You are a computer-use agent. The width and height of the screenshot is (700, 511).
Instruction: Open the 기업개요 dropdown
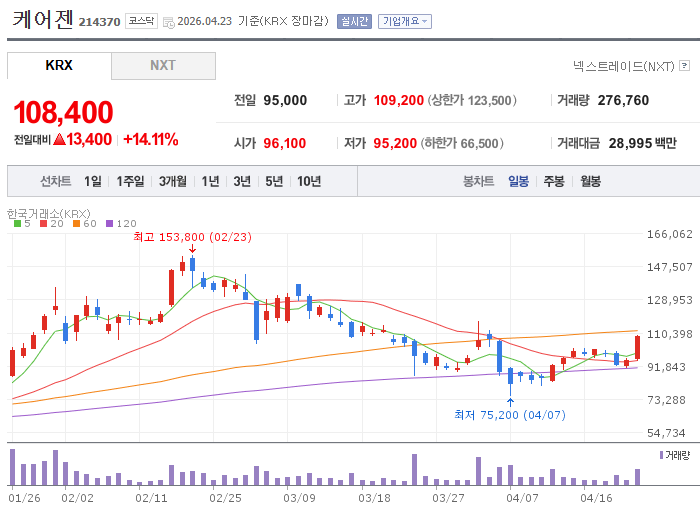(x=405, y=21)
